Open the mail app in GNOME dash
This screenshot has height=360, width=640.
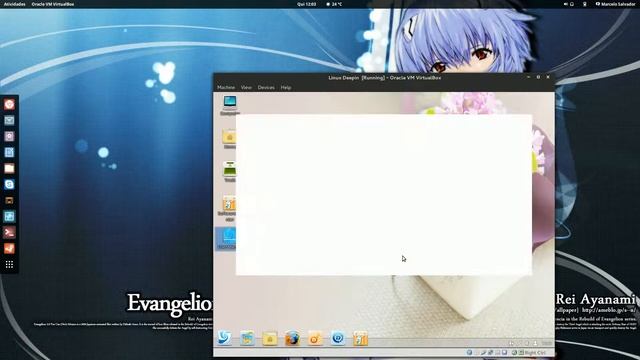pos(9,120)
